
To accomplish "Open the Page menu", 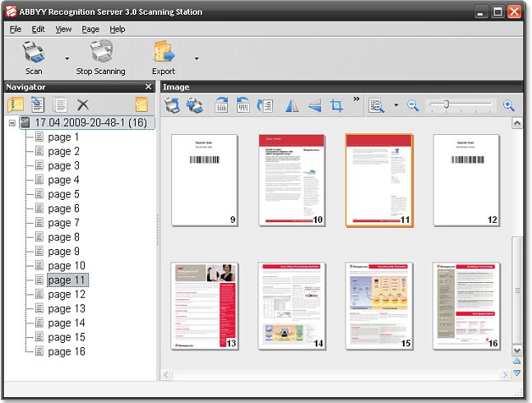I will [x=90, y=29].
